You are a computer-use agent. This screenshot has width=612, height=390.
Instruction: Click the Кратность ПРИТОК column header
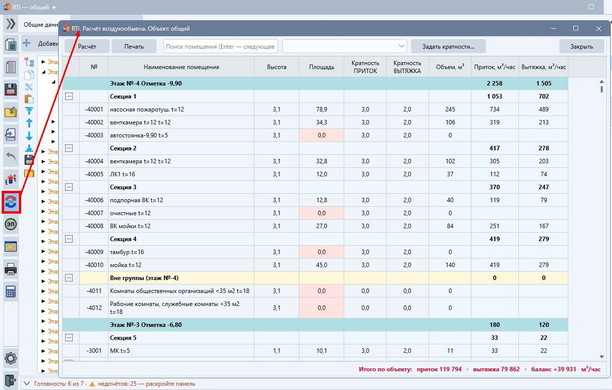(x=365, y=67)
